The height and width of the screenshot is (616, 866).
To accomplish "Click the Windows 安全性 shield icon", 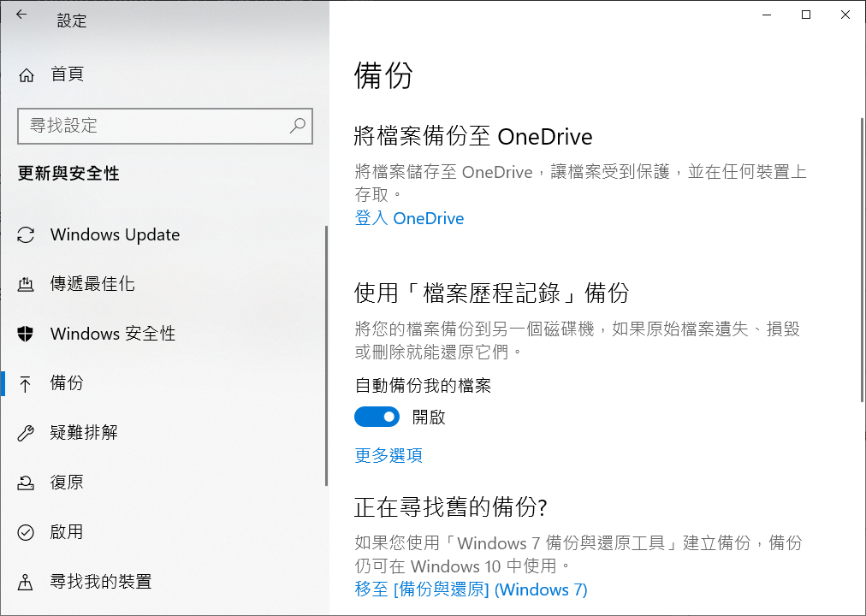I will click(26, 334).
